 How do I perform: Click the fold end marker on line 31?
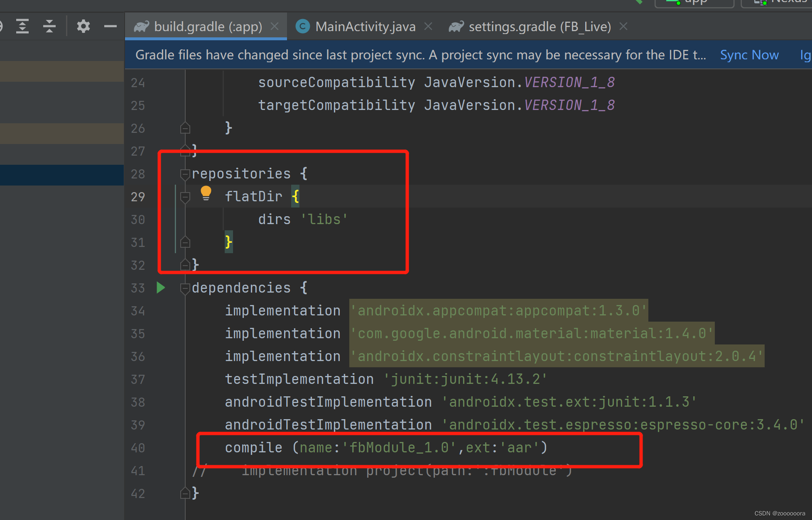click(185, 242)
